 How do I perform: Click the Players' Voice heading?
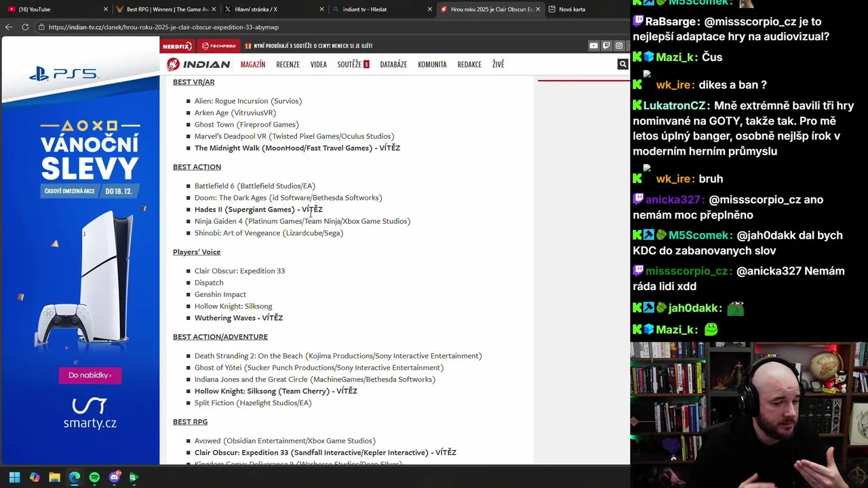click(197, 252)
